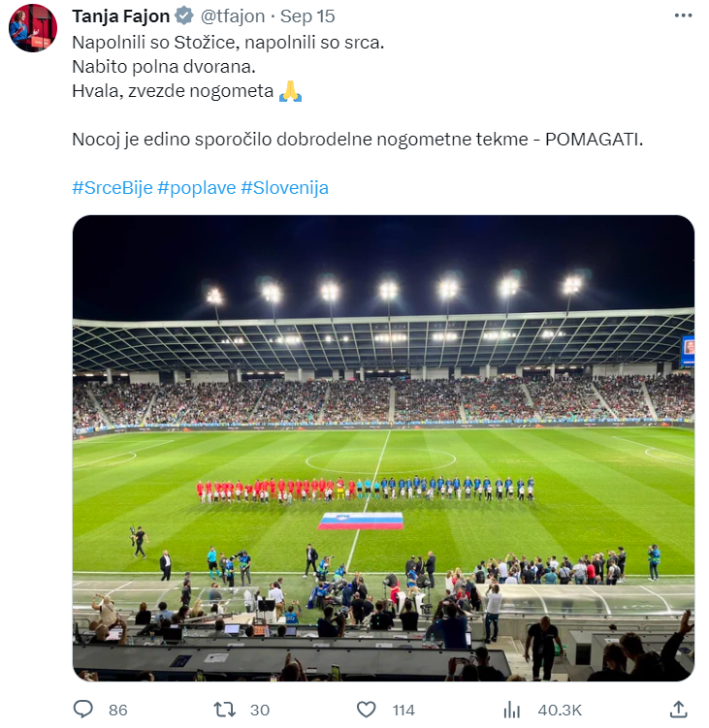Click the Tanja Fajon display name
Image resolution: width=709 pixels, height=728 pixels.
tap(120, 16)
